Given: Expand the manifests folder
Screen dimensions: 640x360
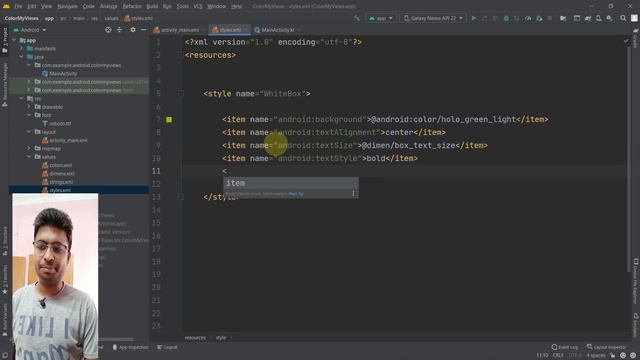Looking at the screenshot, I should [x=22, y=48].
